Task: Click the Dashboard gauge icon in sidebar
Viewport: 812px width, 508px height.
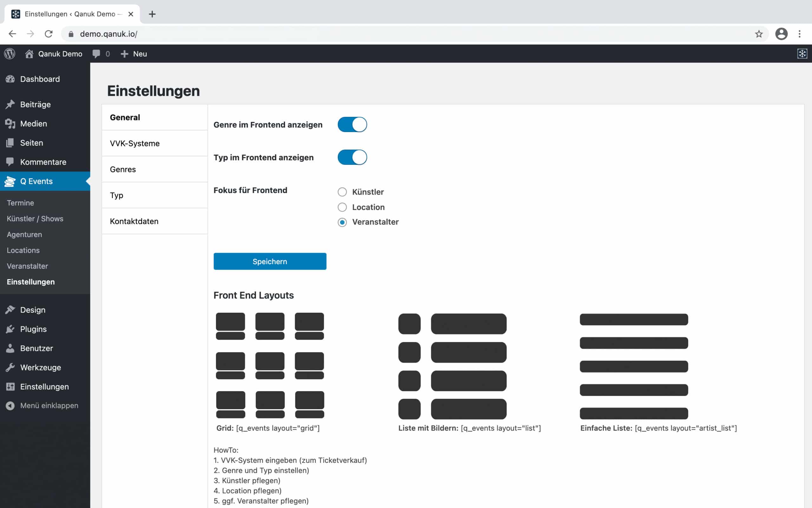Action: tap(10, 79)
